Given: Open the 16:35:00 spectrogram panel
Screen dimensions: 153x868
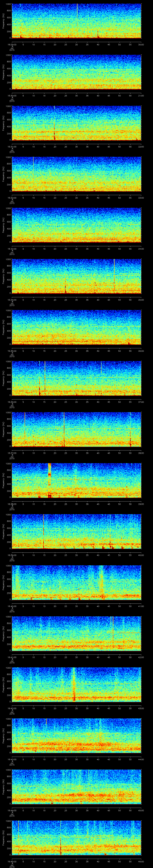Looking at the screenshot, I should pos(76,327).
